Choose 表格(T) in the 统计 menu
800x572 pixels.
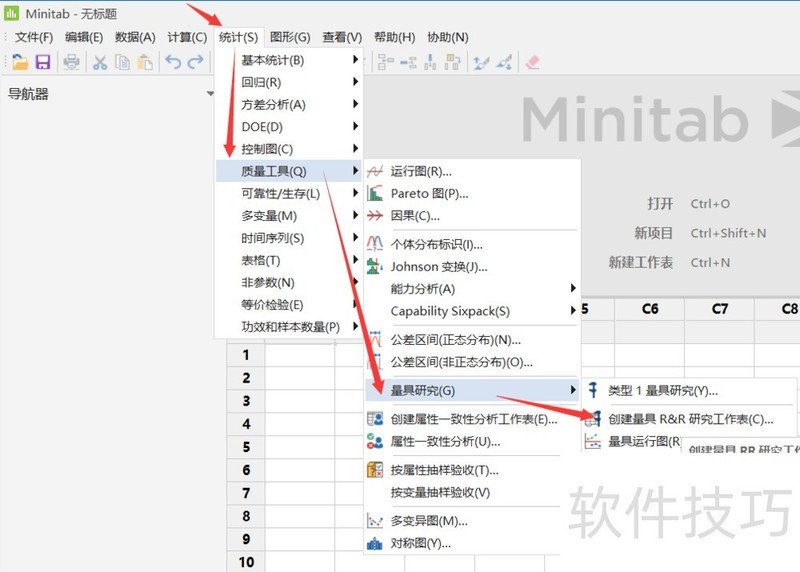[289, 260]
